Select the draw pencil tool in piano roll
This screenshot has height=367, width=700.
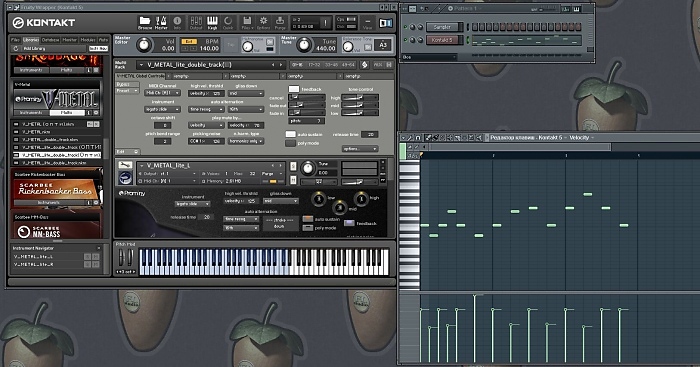click(428, 138)
